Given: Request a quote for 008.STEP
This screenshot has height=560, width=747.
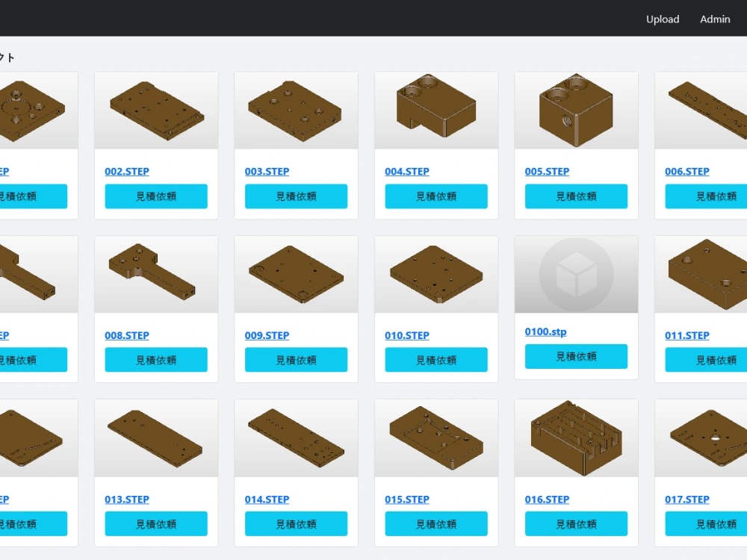Looking at the screenshot, I should point(156,360).
